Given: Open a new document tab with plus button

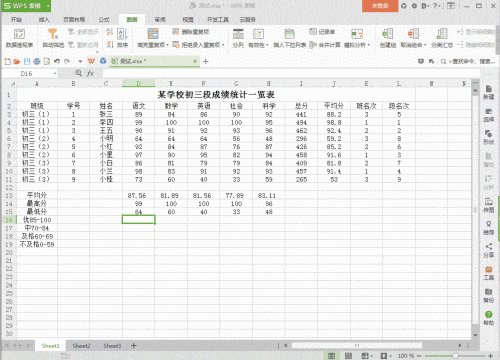Looking at the screenshot, I should point(206,61).
